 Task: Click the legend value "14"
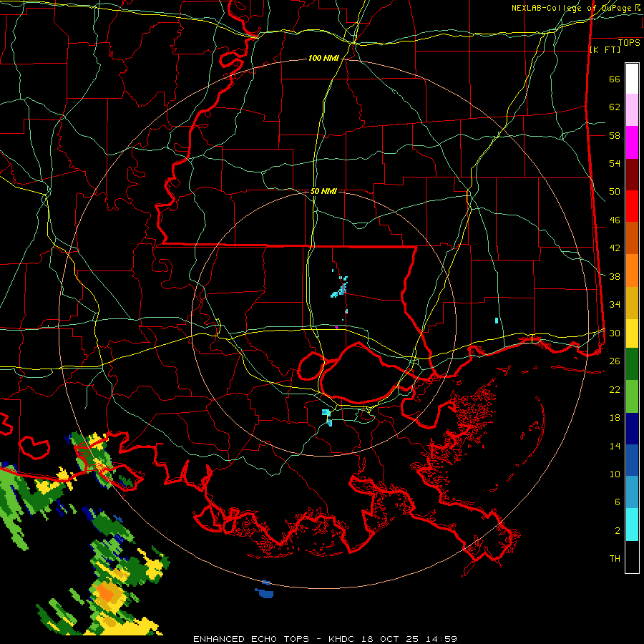click(x=615, y=446)
